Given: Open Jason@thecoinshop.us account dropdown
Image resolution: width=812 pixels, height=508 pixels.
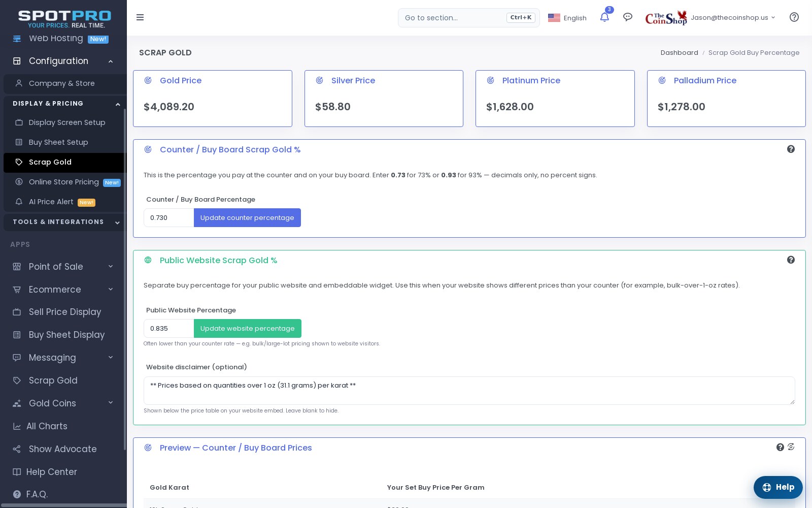Looking at the screenshot, I should (x=733, y=18).
